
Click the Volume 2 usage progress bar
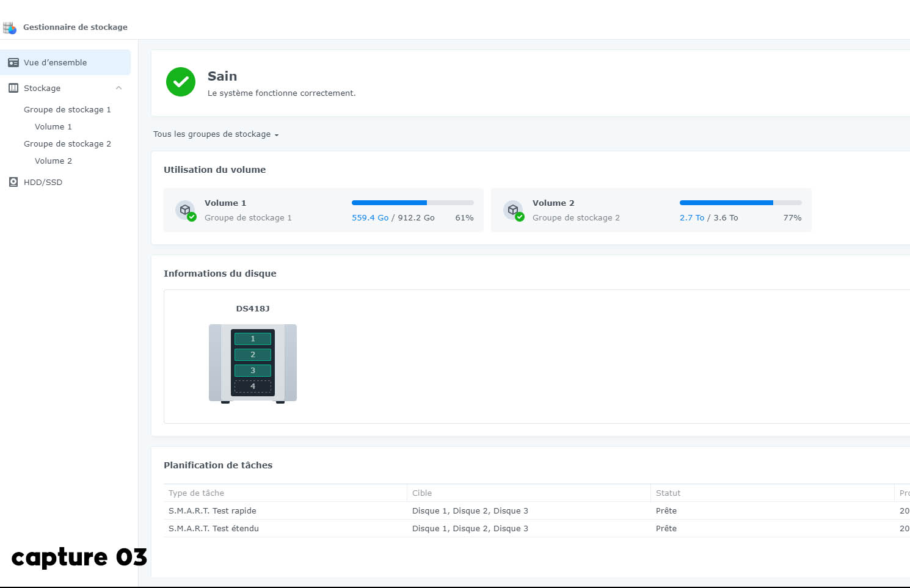(740, 203)
